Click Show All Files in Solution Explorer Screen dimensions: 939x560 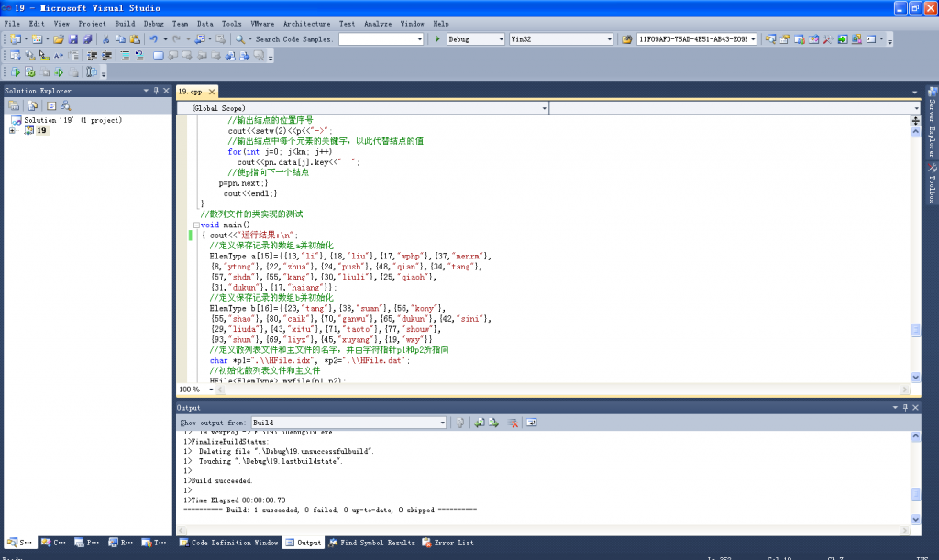point(31,106)
